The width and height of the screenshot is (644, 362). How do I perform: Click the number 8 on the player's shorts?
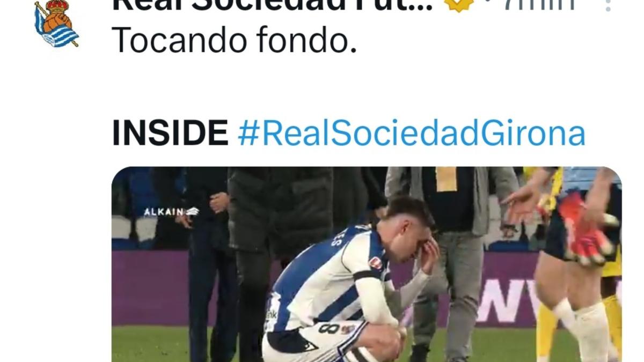[x=326, y=328]
